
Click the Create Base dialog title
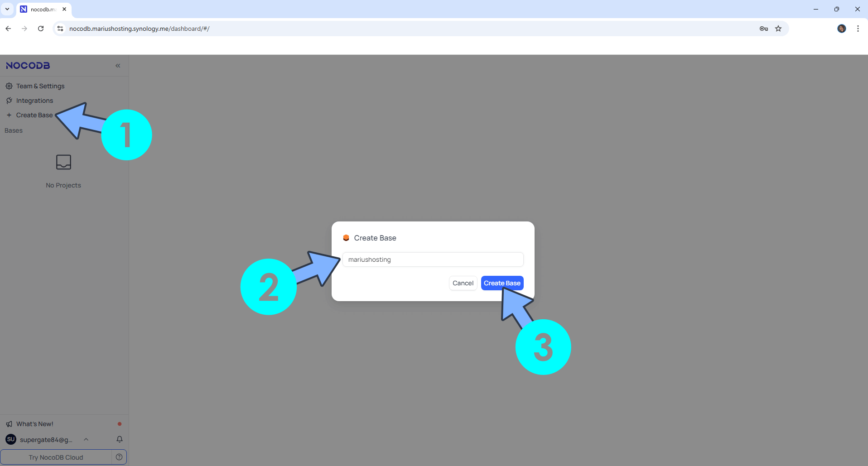[375, 238]
